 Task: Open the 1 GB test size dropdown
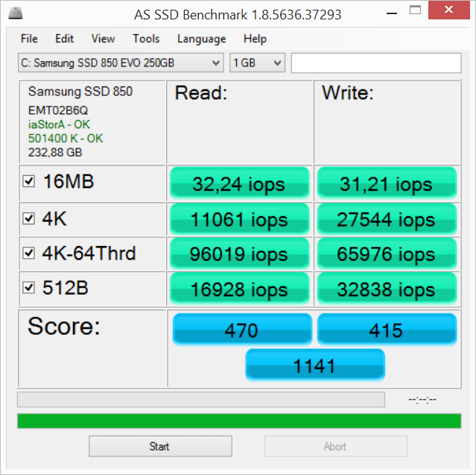pos(258,63)
